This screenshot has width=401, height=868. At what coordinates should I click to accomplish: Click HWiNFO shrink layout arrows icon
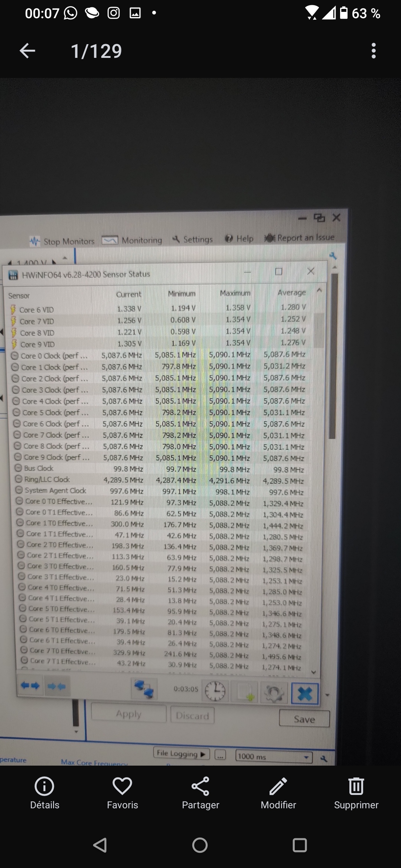tap(56, 686)
